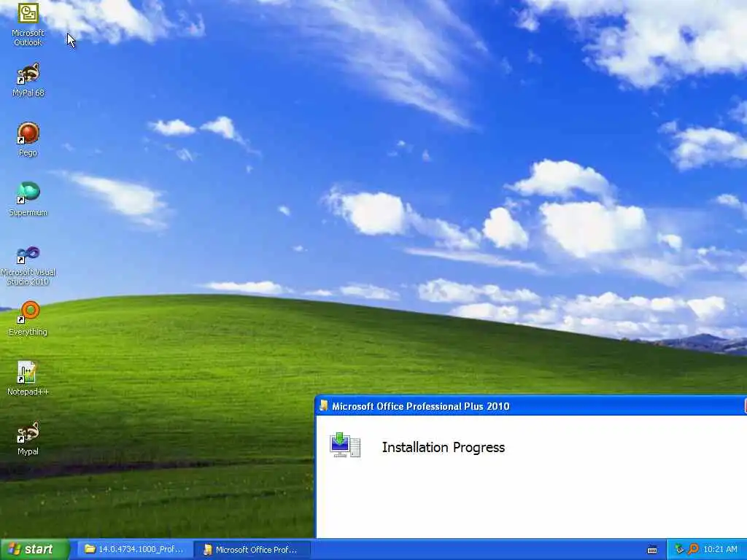Screen dimensions: 747x560
Task: Click the Office installer title bar icon
Action: (324, 405)
